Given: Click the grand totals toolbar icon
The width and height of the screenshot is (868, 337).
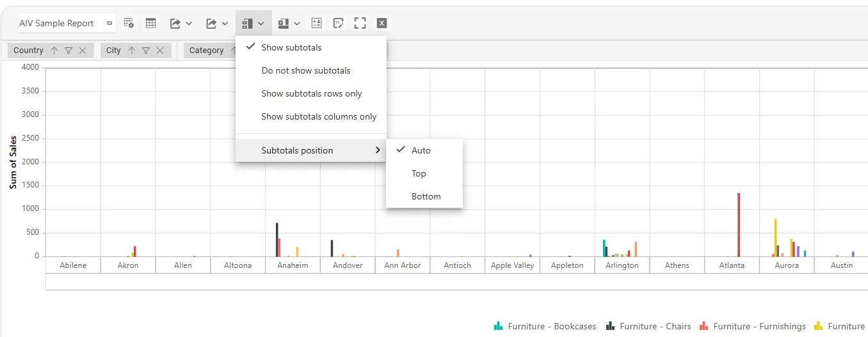Looking at the screenshot, I should click(x=284, y=23).
